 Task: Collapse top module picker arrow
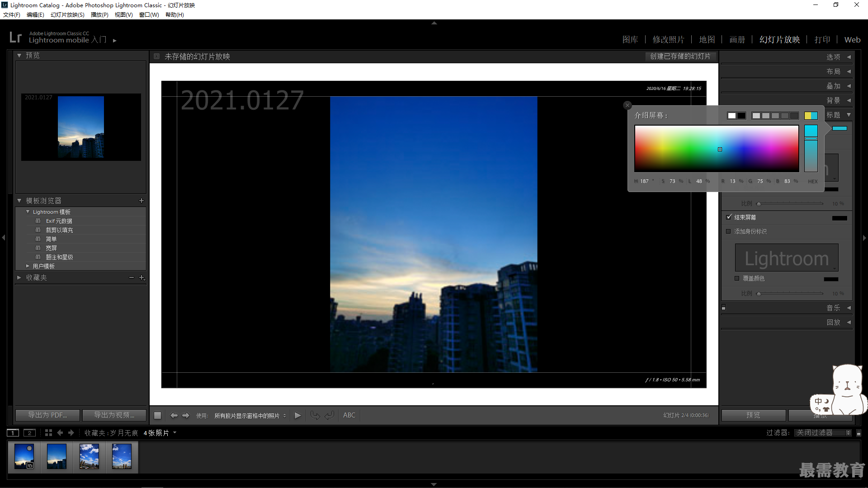434,23
